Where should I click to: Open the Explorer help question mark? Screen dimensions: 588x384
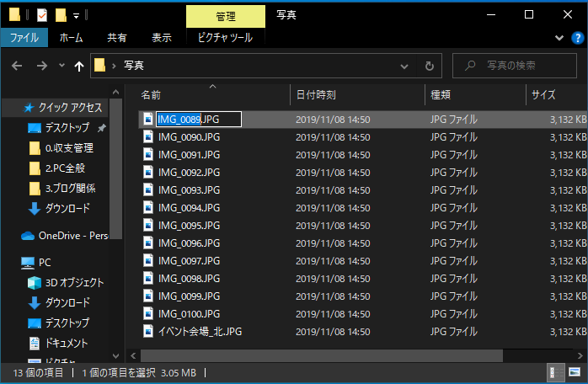pos(578,38)
